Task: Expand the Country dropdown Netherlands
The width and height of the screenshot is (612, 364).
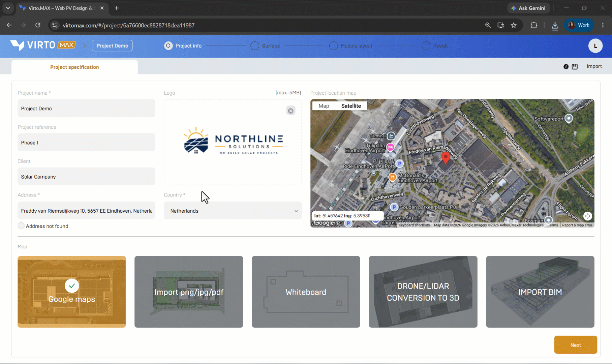Action: (233, 211)
